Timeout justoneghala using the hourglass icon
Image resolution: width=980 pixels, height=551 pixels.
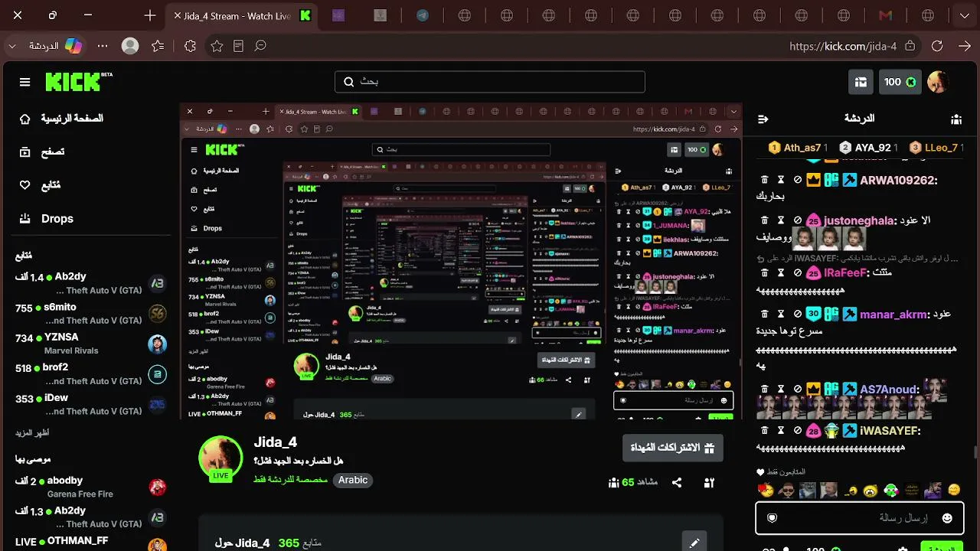coord(781,220)
